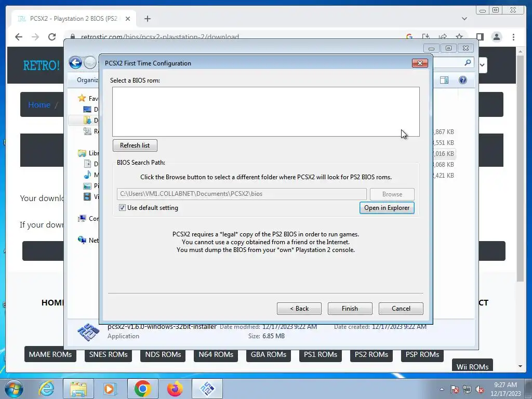
Task: Click Computer icon in Explorer sidebar
Action: (x=82, y=219)
